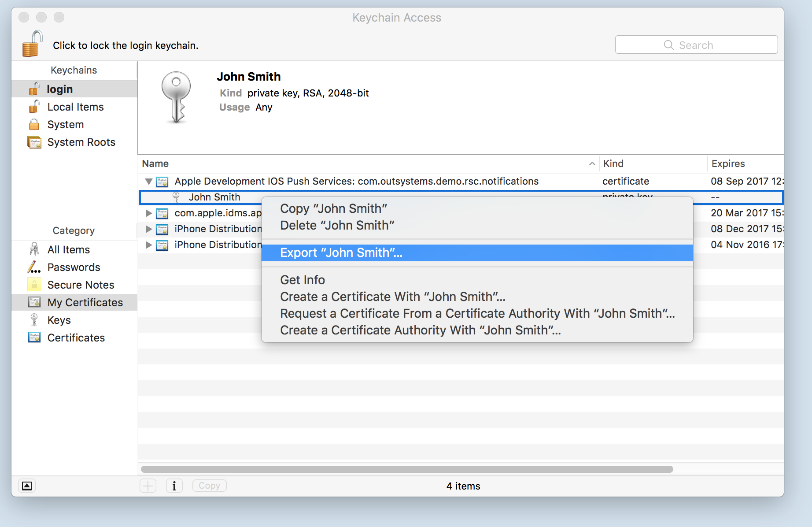Click inside the Search field
Screen dimensions: 812x527
(696, 45)
